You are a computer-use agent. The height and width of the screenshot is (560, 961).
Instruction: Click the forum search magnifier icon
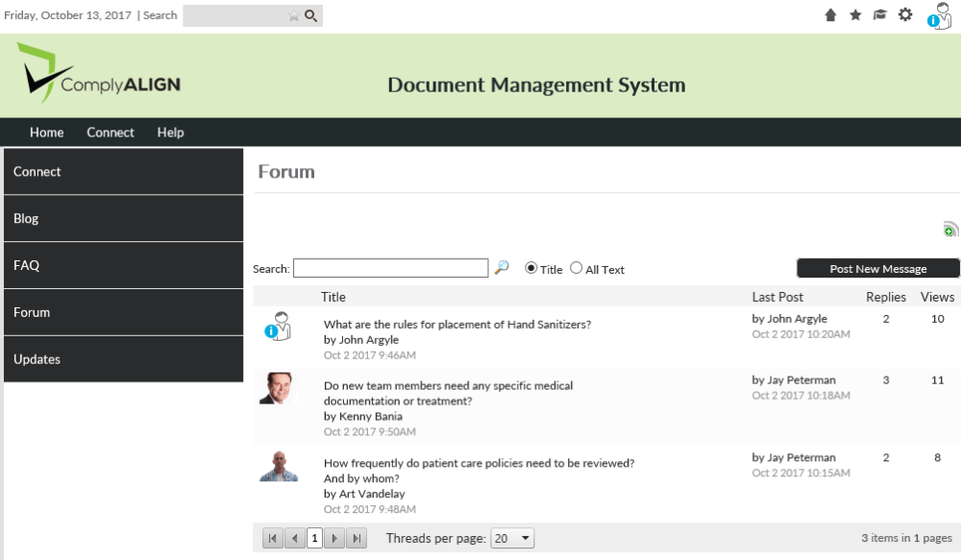(502, 268)
